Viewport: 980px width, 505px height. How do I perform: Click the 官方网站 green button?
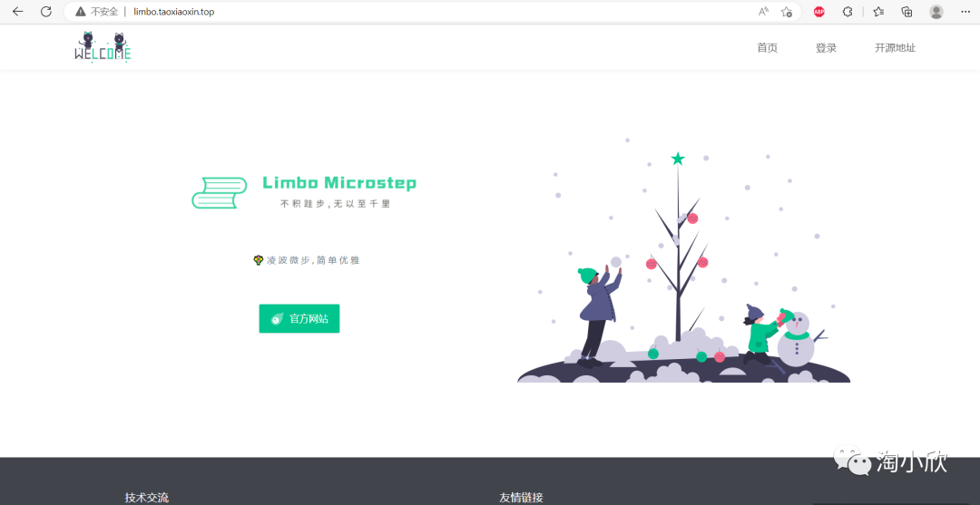299,318
